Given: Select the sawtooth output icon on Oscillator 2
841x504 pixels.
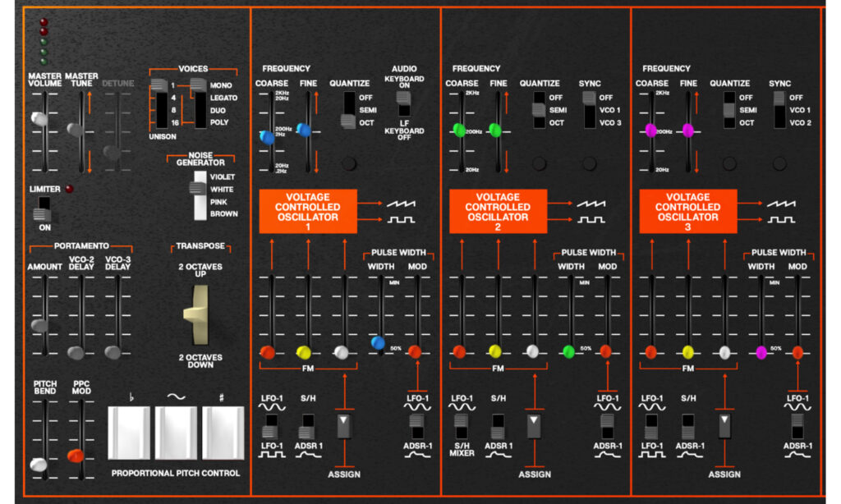Looking at the screenshot, I should 591,202.
